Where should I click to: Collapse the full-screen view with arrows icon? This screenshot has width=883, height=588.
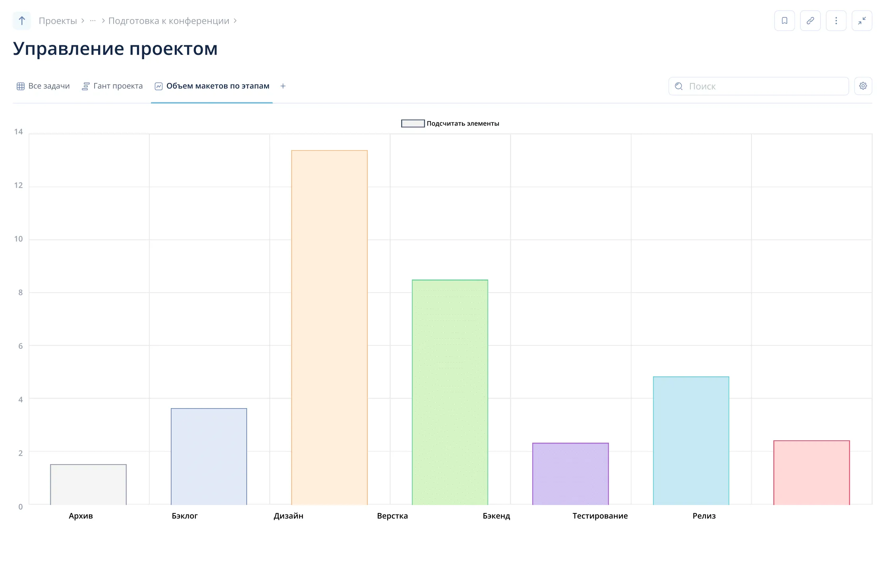click(862, 21)
